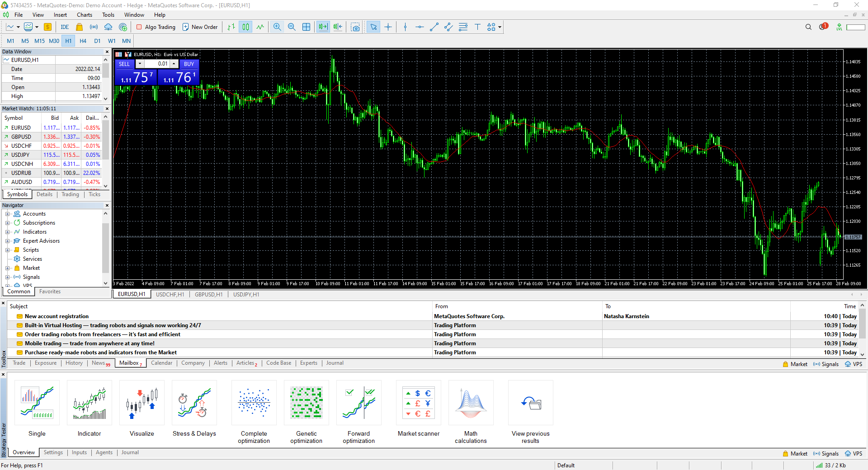868x470 pixels.
Task: Take a chart screenshot with camera icon
Action: click(x=355, y=27)
